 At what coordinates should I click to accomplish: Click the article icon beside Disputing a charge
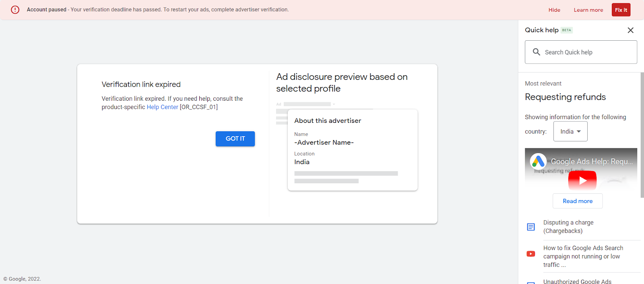click(x=531, y=227)
